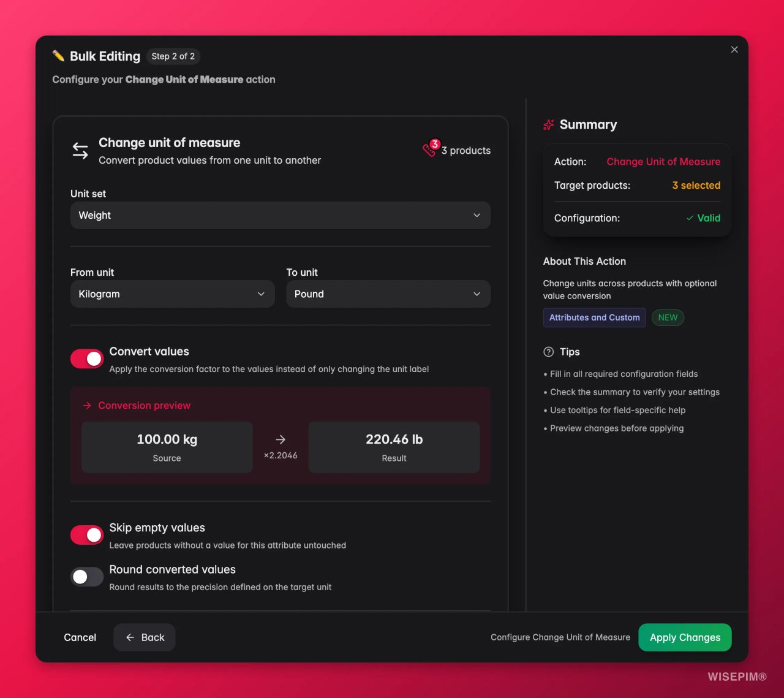Click the 3 products count label
This screenshot has height=698, width=784.
point(466,151)
